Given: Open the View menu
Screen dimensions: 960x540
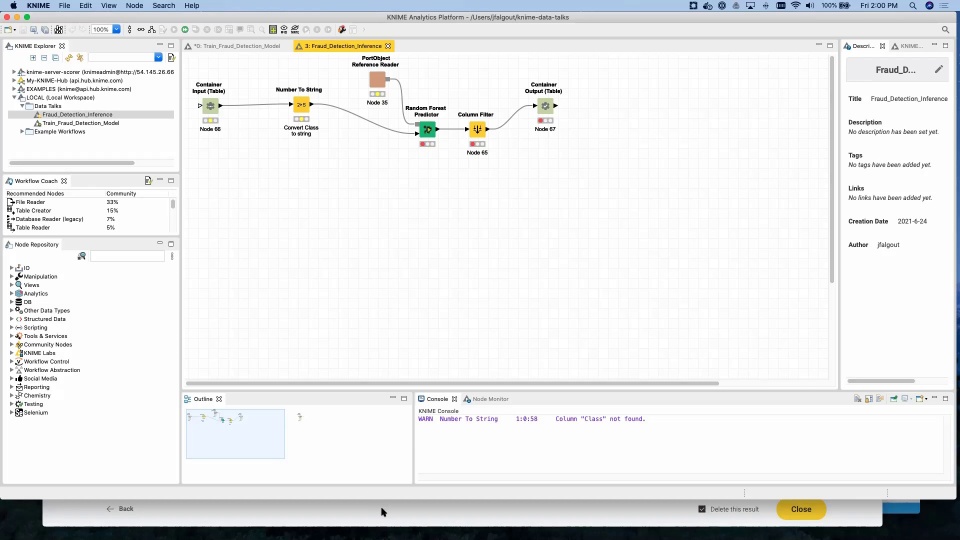Looking at the screenshot, I should [108, 6].
